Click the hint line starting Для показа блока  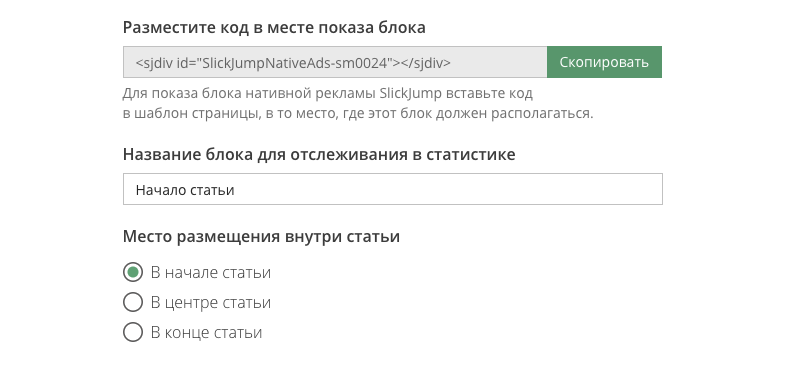(x=328, y=94)
